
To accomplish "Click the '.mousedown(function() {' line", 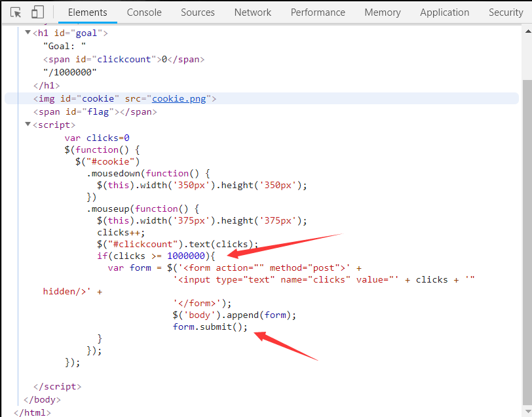I will click(x=148, y=173).
